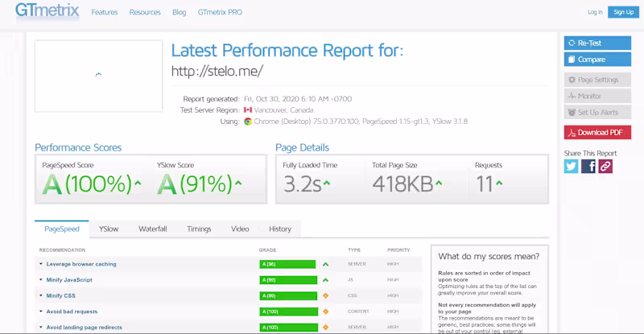This screenshot has width=644, height=334.
Task: Click orange diamond for Avoid landing page redirects
Action: [326, 328]
